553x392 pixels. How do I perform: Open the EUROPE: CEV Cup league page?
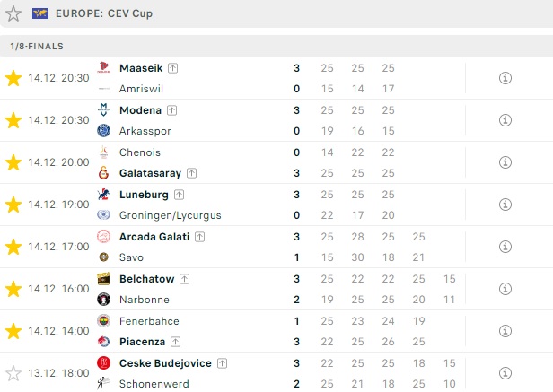(x=104, y=13)
